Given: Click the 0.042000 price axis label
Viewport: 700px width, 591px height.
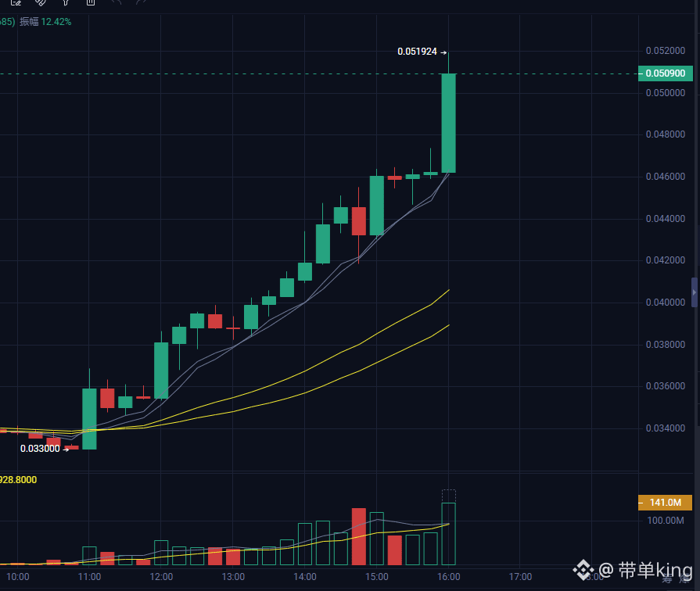Looking at the screenshot, I should click(x=665, y=260).
